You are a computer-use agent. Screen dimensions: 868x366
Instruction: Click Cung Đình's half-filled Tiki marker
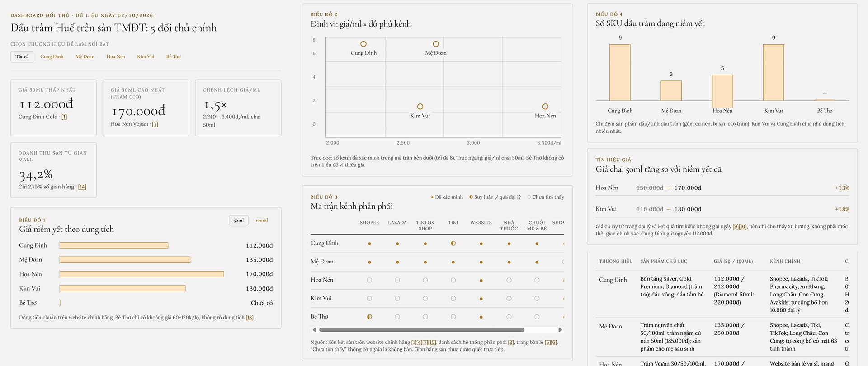click(x=453, y=244)
